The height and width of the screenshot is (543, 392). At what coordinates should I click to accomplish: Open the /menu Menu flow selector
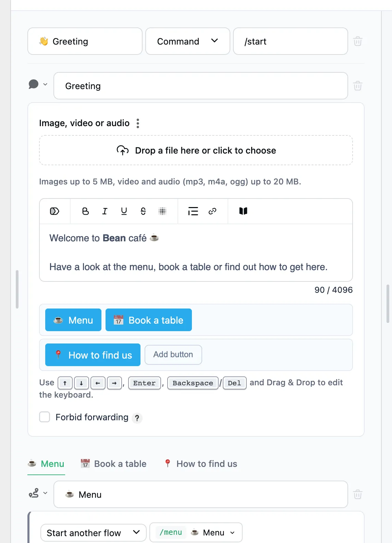coord(196,532)
